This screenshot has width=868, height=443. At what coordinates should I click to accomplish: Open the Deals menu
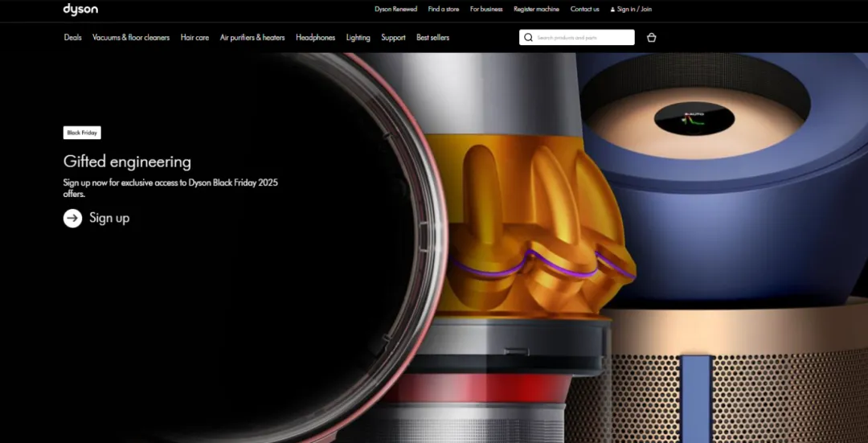pyautogui.click(x=73, y=38)
